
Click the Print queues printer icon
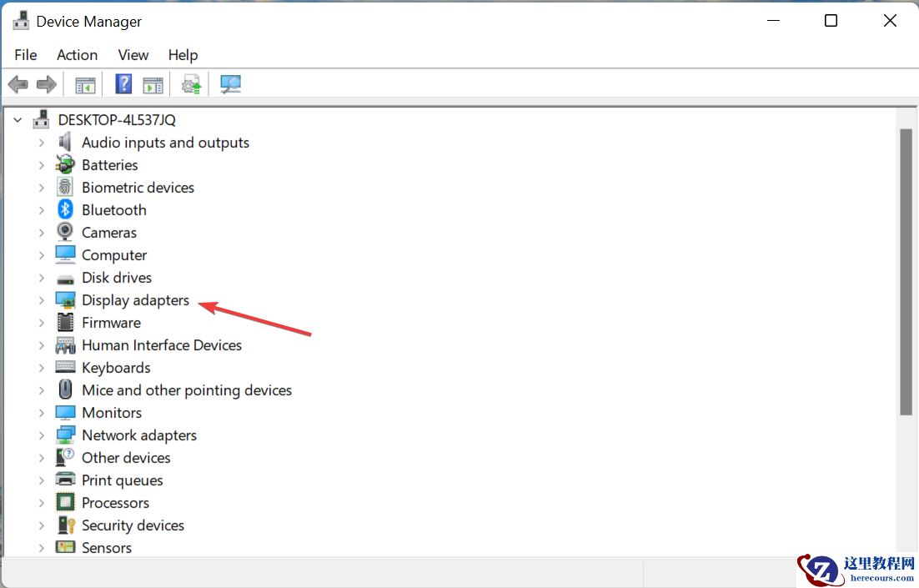[65, 480]
